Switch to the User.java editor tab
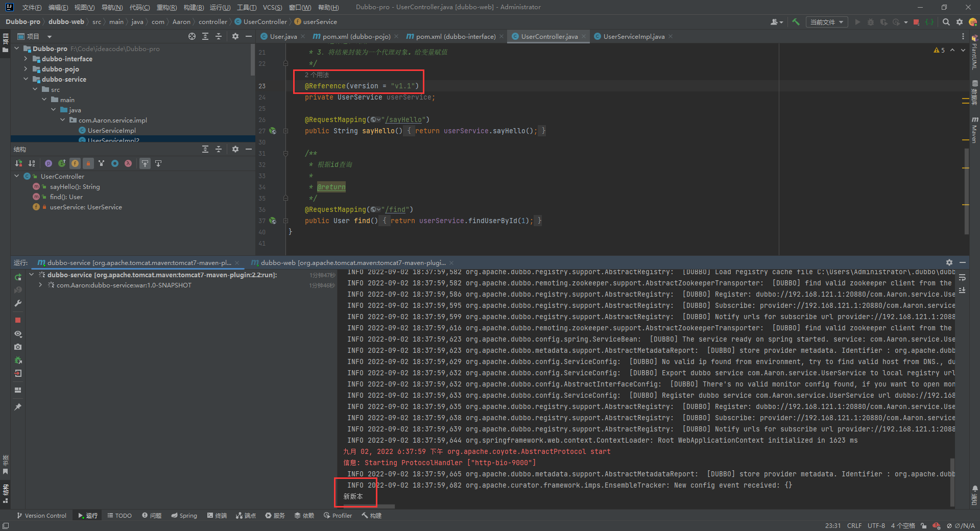The image size is (980, 531). pos(283,36)
